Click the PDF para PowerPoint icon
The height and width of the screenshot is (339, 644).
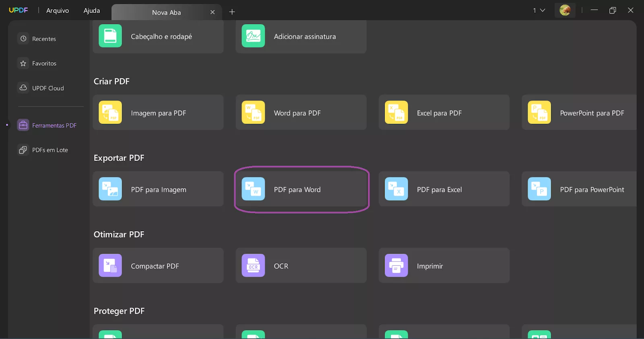539,189
